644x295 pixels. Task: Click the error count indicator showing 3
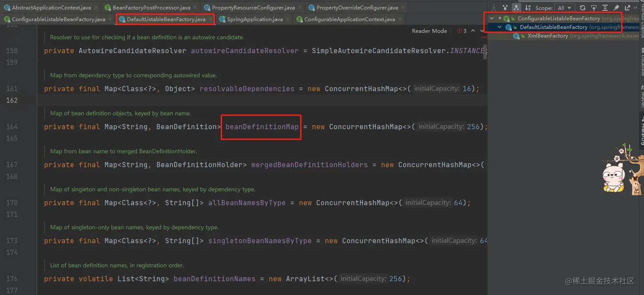click(462, 31)
